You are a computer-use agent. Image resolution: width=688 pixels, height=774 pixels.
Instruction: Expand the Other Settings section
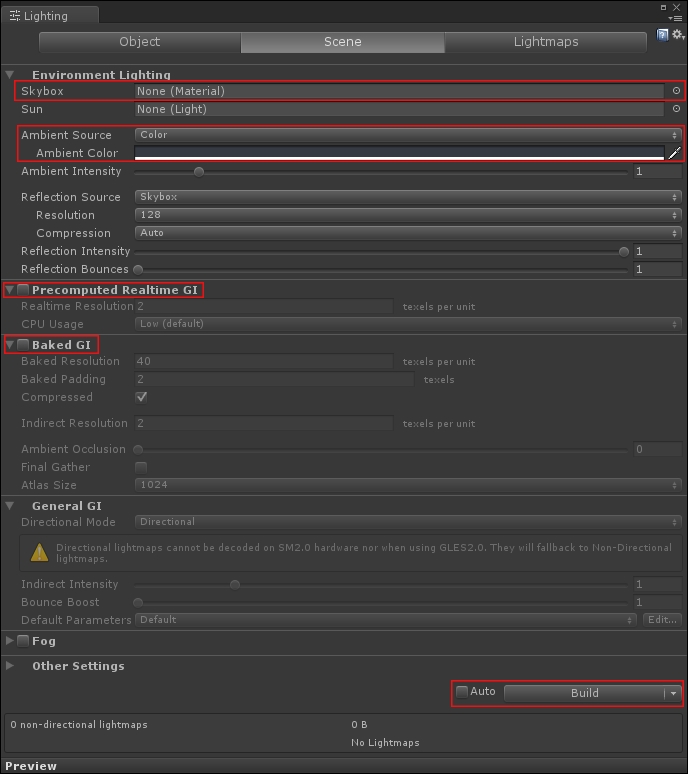pyautogui.click(x=9, y=665)
